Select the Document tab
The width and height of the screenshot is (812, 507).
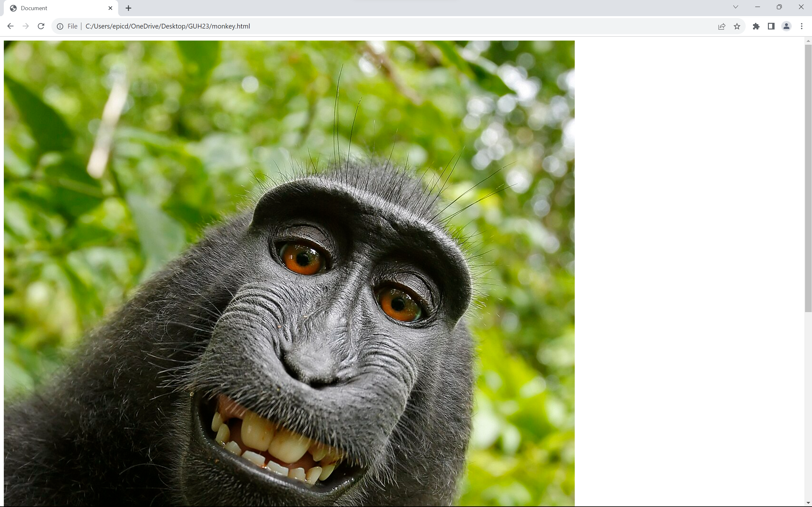click(x=50, y=8)
